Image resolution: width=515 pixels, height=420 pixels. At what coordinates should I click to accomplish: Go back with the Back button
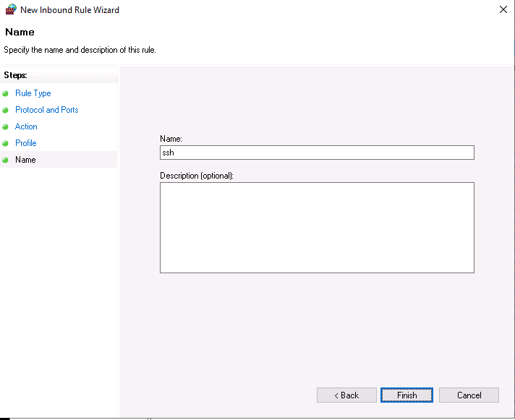346,395
